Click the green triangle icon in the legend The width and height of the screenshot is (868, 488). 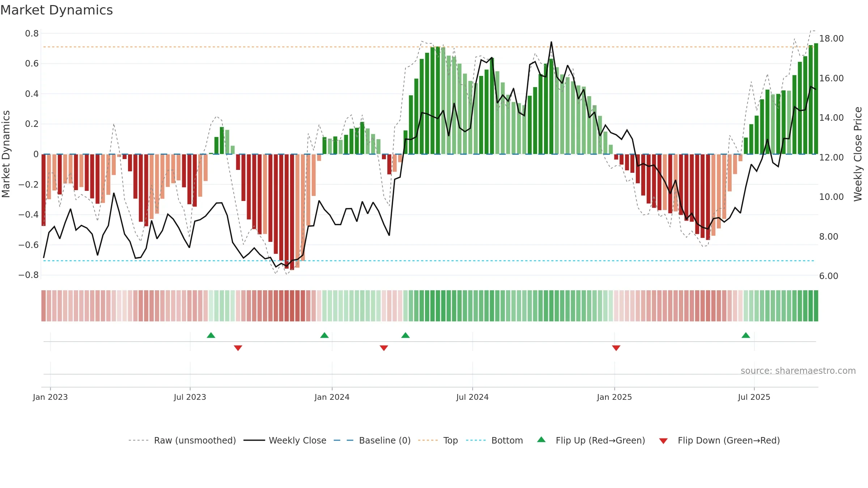tap(541, 440)
